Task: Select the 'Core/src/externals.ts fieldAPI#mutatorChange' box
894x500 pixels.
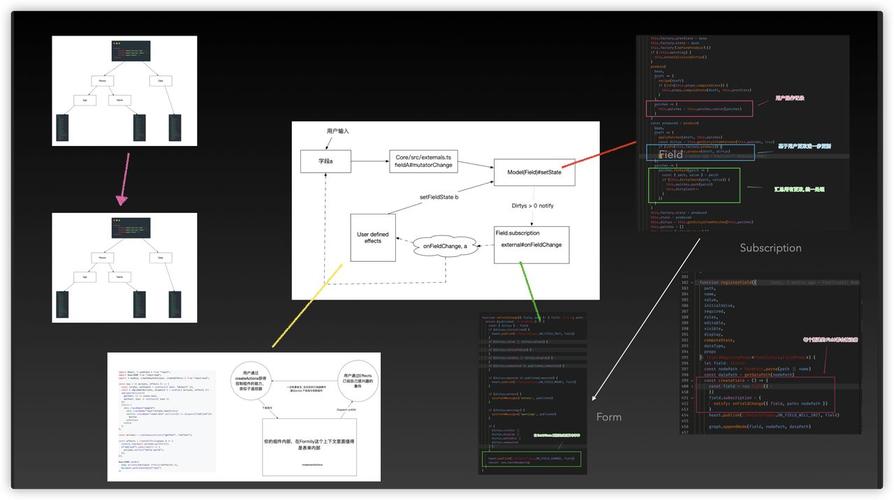Action: coord(423,161)
